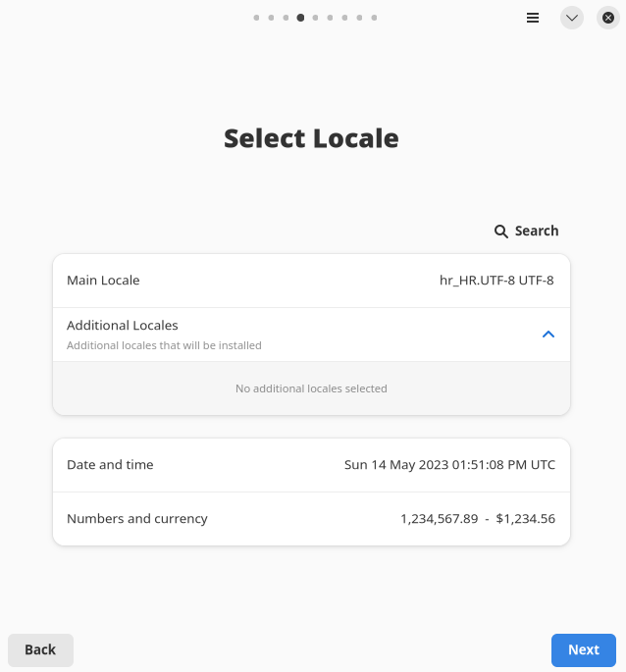Click the 'No additional locales selected' area
The width and height of the screenshot is (626, 672).
pos(311,388)
